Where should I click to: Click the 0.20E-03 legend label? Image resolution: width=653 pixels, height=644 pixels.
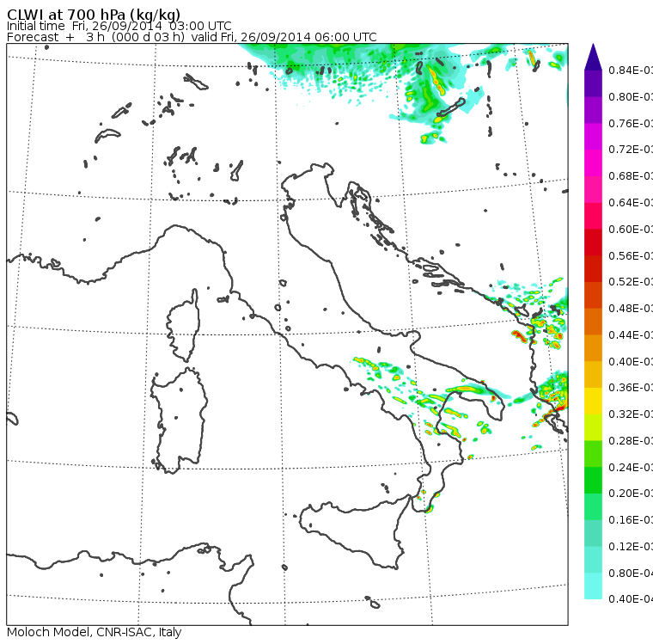tap(631, 494)
